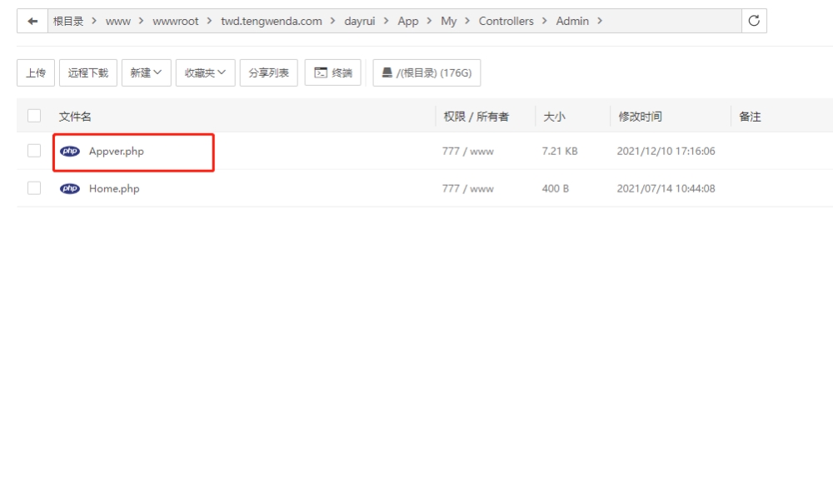Click the 2021/07/14 10:44:08 timestamp
The image size is (833, 504).
(x=666, y=188)
